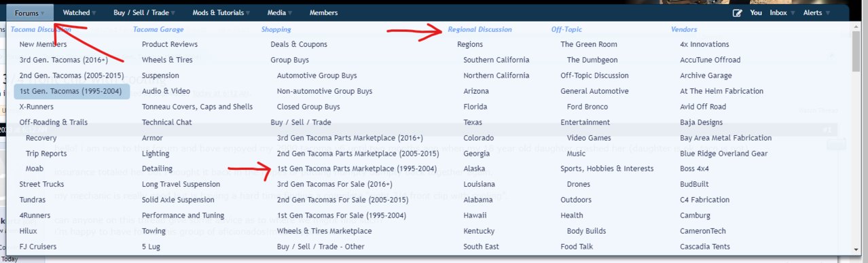The image size is (868, 263).
Task: Open the Watched dropdown menu
Action: 76,13
